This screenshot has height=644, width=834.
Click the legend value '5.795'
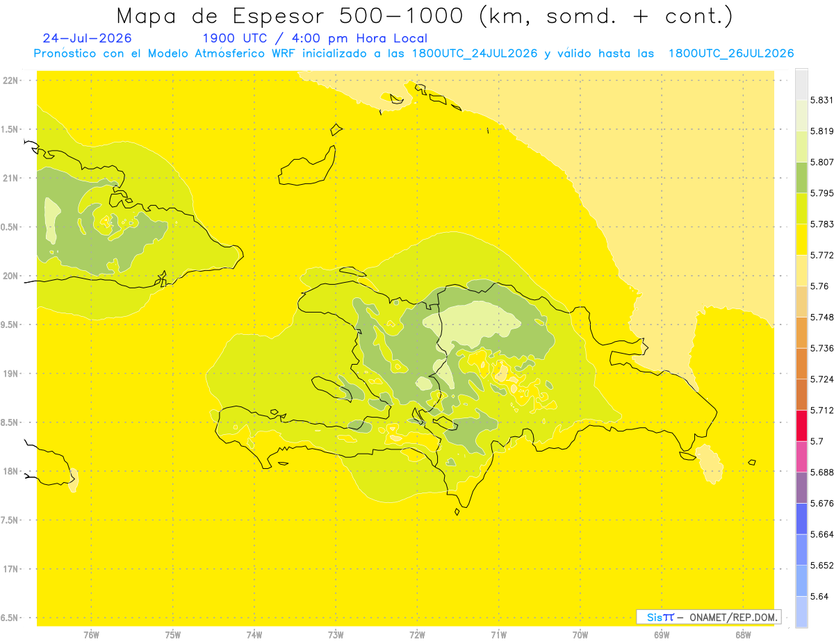[x=822, y=193]
